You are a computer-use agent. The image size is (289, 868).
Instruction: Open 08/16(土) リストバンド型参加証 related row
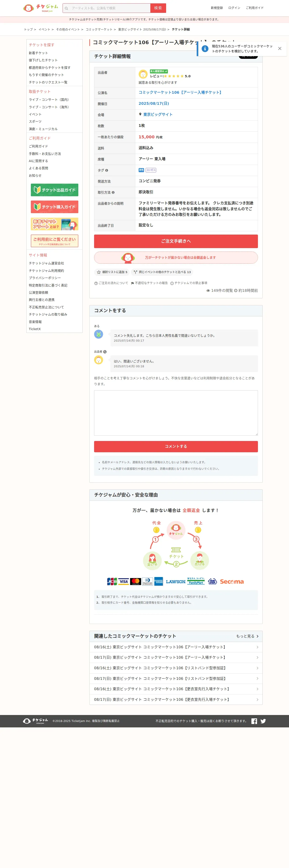176,668
